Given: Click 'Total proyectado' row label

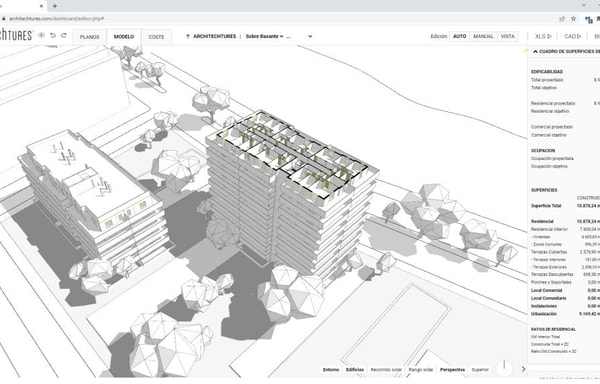Looking at the screenshot, I should click(547, 80).
